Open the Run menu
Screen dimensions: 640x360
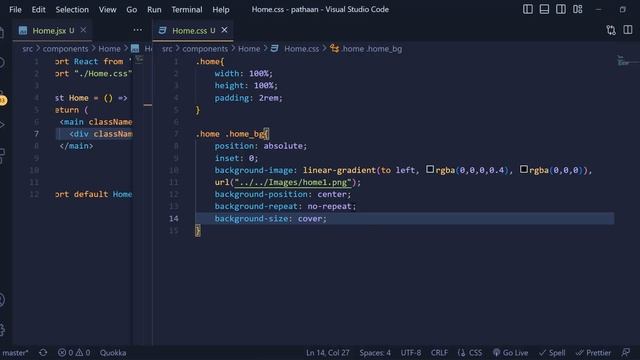tap(154, 9)
